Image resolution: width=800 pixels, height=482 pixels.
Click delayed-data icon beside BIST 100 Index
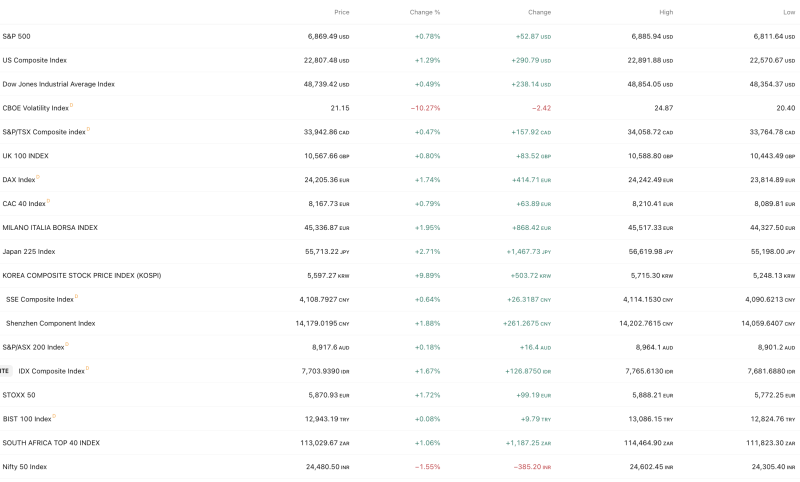pyautogui.click(x=55, y=416)
